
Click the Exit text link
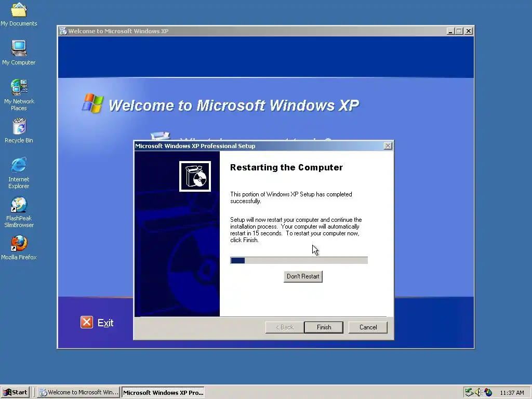(x=105, y=323)
